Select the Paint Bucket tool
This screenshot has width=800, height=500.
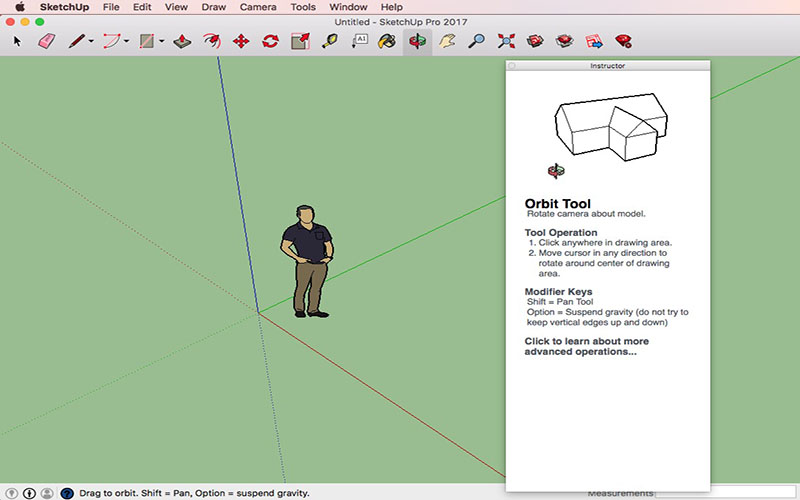(x=387, y=41)
